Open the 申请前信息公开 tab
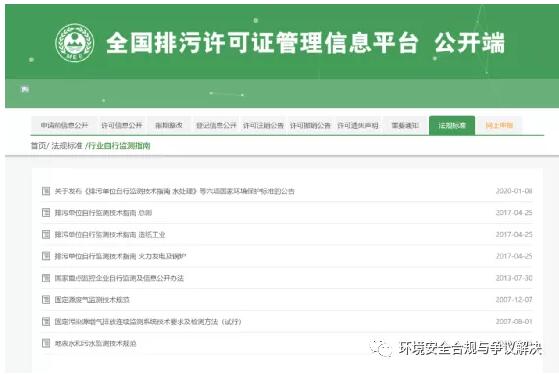Image resolution: width=559 pixels, height=374 pixels. click(x=64, y=125)
